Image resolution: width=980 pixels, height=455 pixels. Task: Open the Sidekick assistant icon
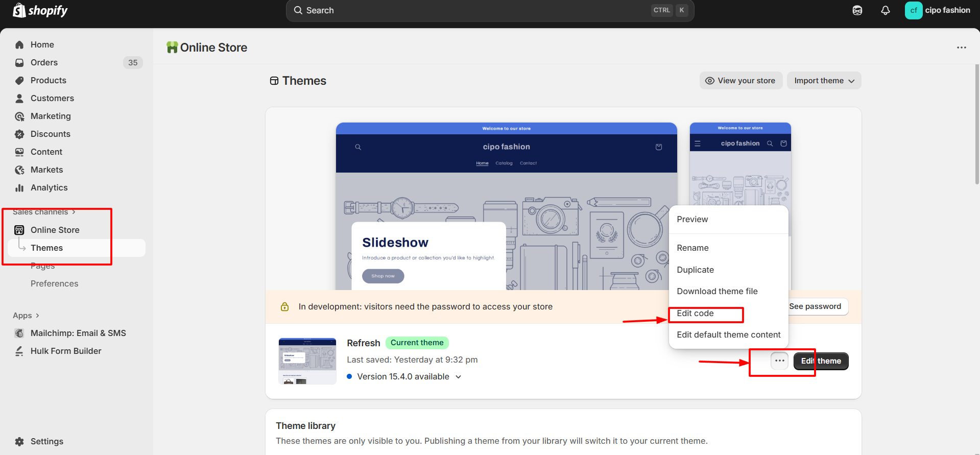pyautogui.click(x=857, y=10)
